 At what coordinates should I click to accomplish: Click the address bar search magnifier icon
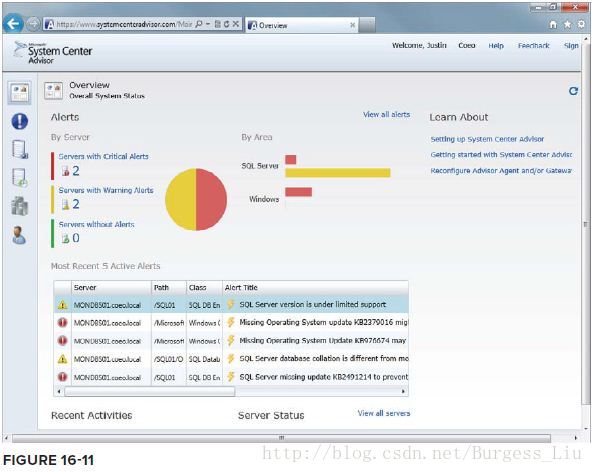coord(199,24)
